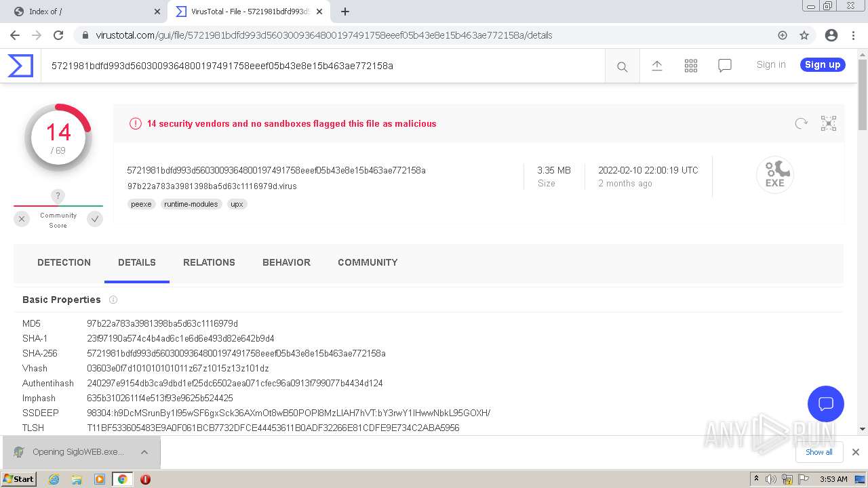
Task: Click the SHA-1 hash value
Action: point(180,338)
